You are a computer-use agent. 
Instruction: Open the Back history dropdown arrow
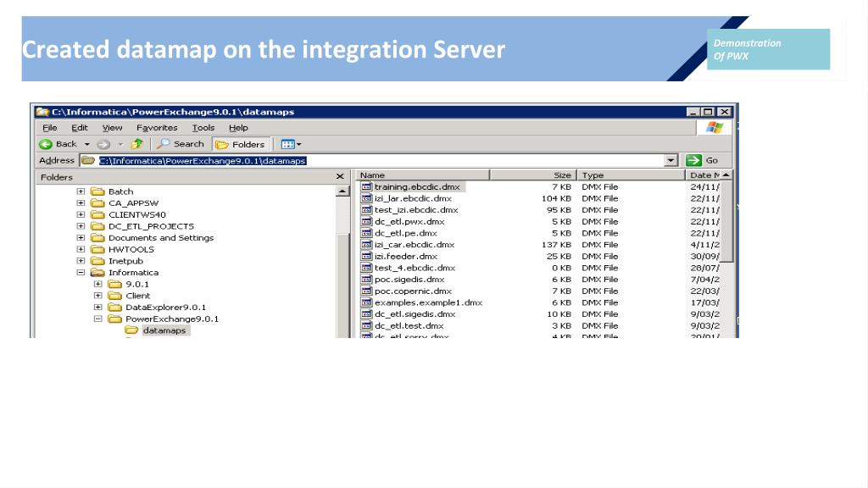coord(87,144)
